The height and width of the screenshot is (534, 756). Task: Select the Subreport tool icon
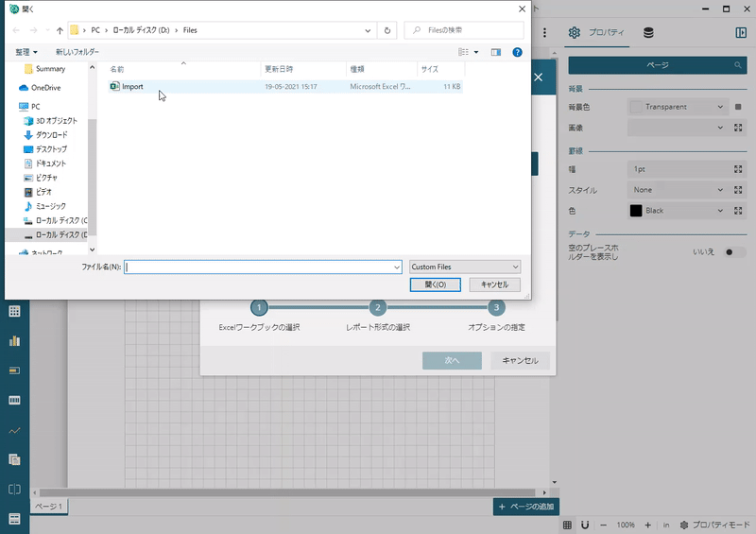click(14, 459)
